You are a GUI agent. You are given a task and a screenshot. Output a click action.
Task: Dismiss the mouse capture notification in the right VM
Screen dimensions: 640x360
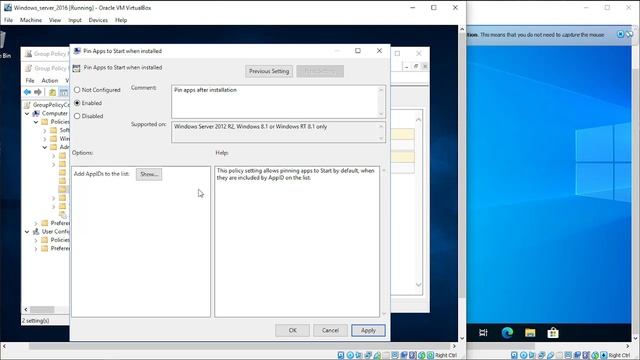620,34
